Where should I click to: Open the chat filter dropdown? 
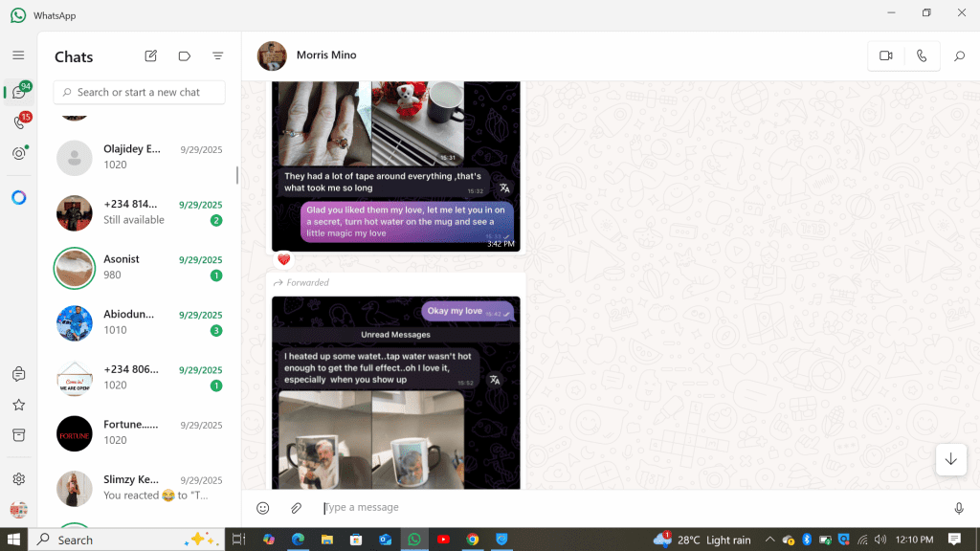tap(217, 56)
